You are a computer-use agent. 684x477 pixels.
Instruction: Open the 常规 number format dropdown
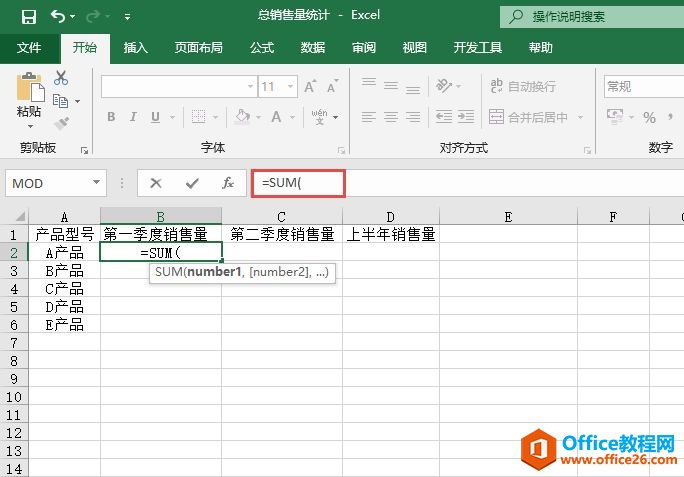point(644,86)
